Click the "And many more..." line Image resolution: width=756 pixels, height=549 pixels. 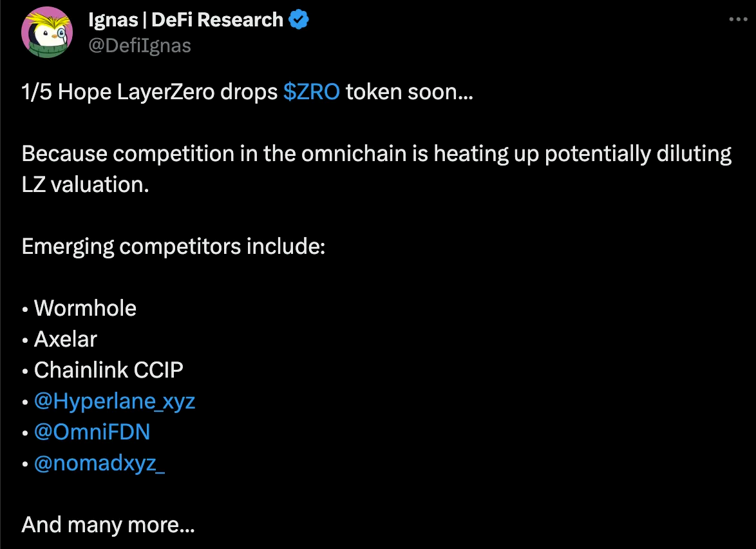coord(108,525)
